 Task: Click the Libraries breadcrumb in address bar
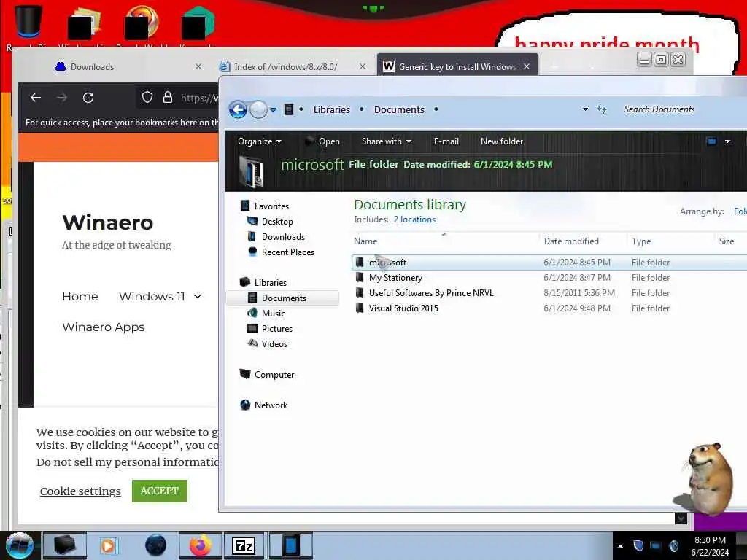click(332, 109)
